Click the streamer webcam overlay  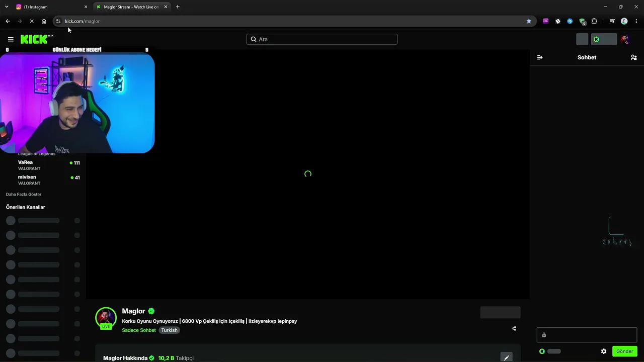click(x=77, y=104)
